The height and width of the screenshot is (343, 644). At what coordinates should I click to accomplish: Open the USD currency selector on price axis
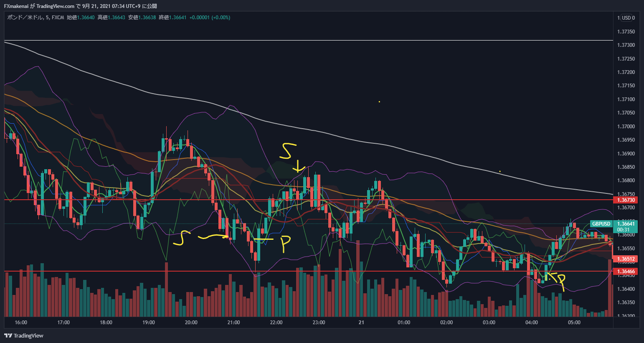pos(626,18)
